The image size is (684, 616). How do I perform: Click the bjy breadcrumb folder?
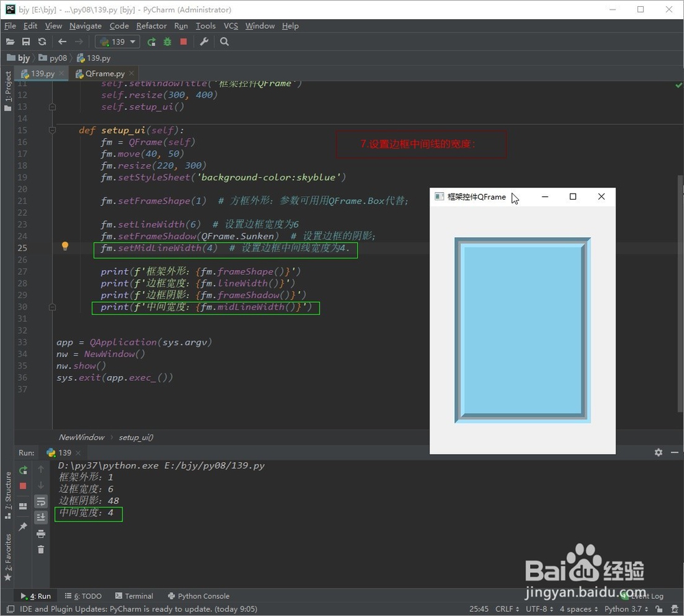point(18,58)
